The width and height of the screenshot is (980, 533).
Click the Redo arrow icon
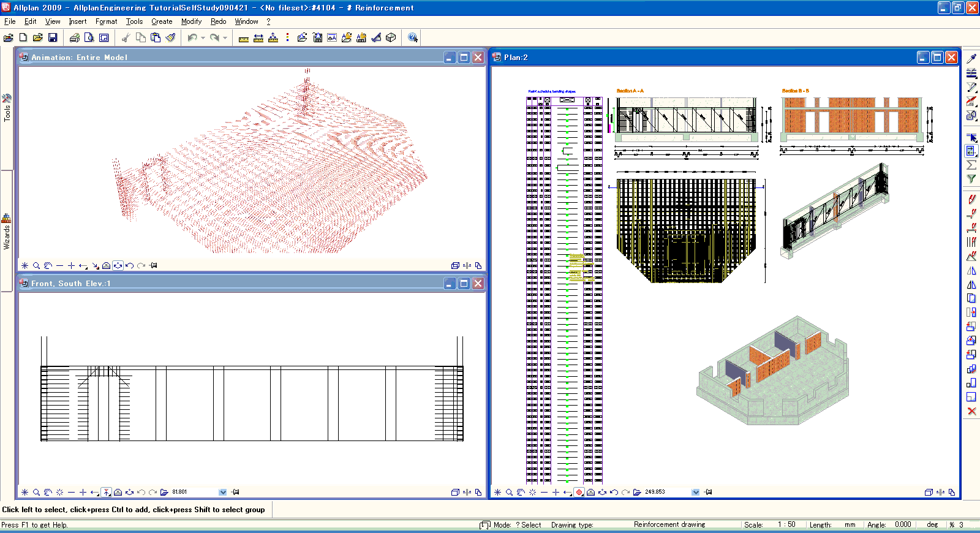point(214,38)
